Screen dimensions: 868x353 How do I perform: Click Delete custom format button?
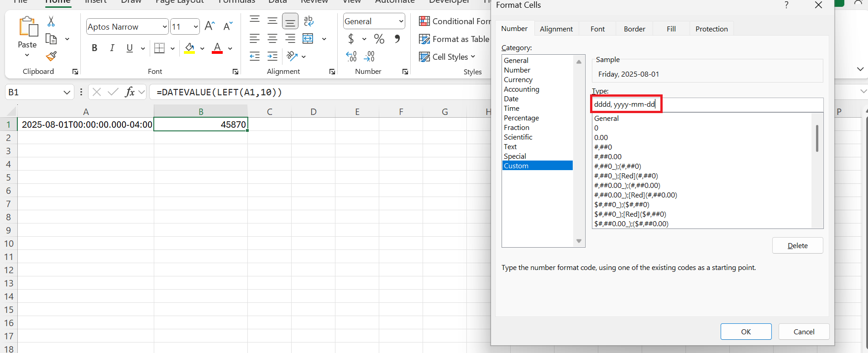pyautogui.click(x=797, y=245)
